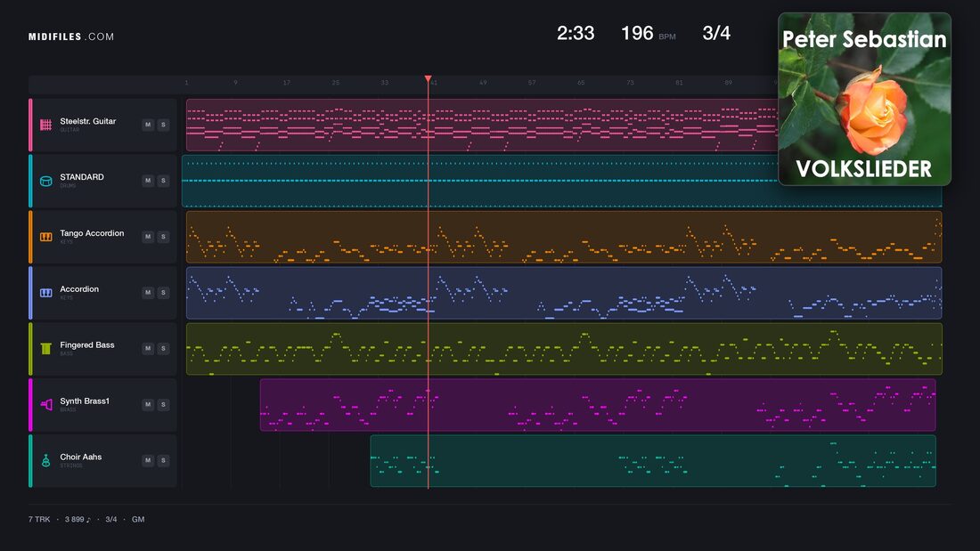The image size is (980, 551).
Task: Select the Fingered Bass track name
Action: [87, 344]
